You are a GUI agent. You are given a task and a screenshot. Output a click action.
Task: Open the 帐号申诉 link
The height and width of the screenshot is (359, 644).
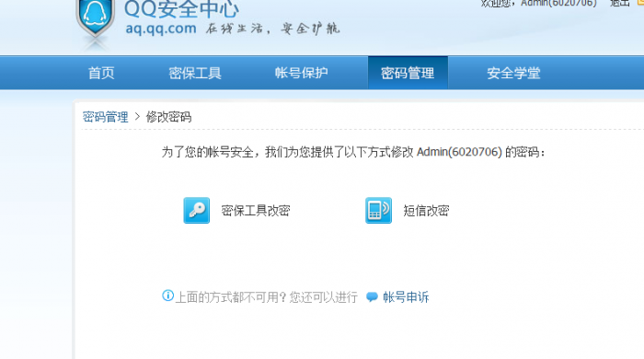[x=406, y=297]
